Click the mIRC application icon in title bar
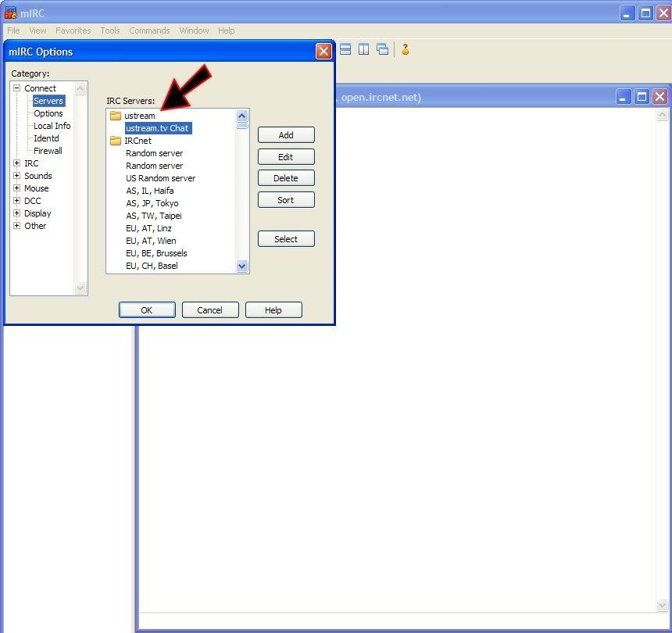This screenshot has width=672, height=633. coord(10,13)
